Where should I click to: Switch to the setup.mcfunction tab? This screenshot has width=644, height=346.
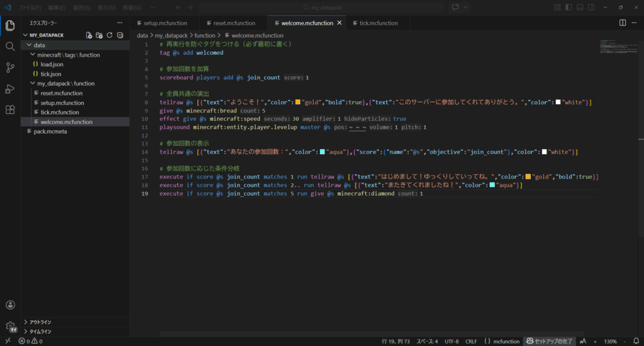point(161,23)
